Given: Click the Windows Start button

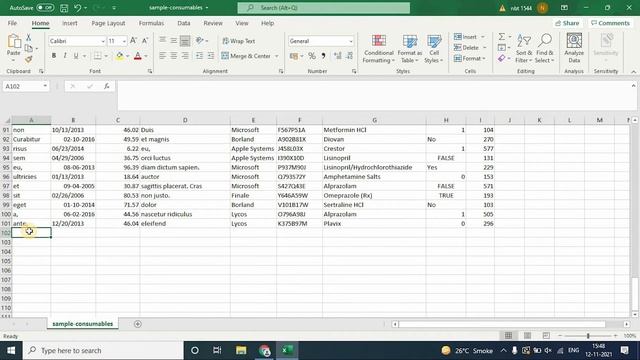Looking at the screenshot, I should tap(11, 350).
